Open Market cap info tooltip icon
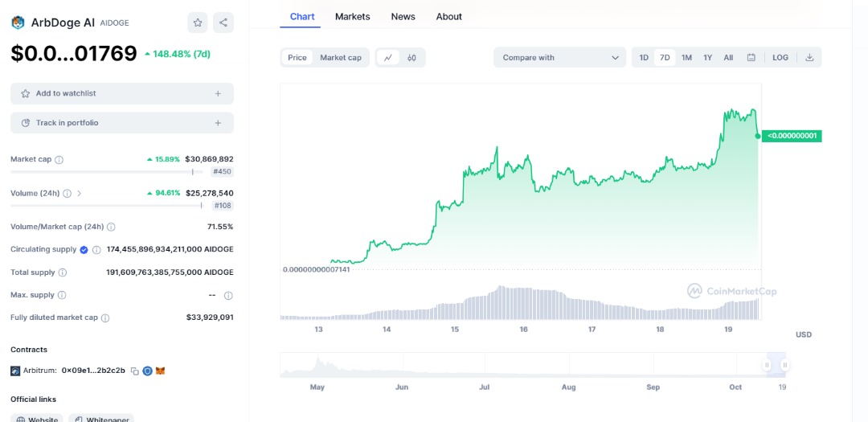 59,159
